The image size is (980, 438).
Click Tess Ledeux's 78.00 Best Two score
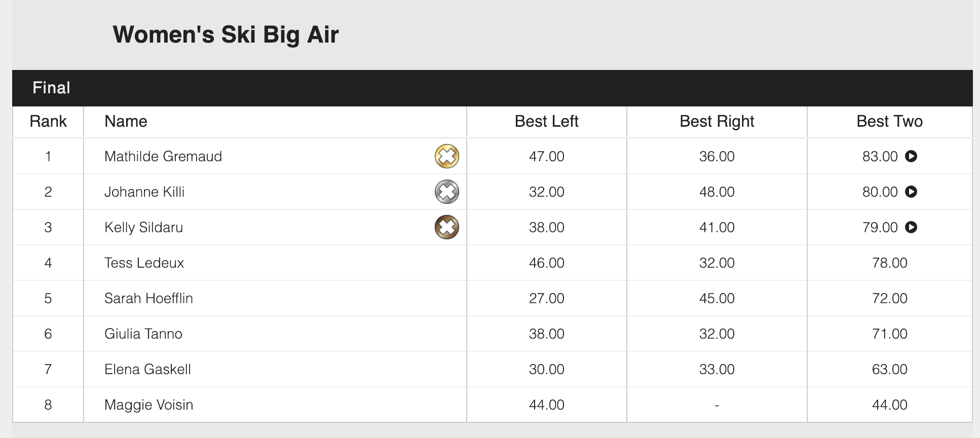pos(890,263)
